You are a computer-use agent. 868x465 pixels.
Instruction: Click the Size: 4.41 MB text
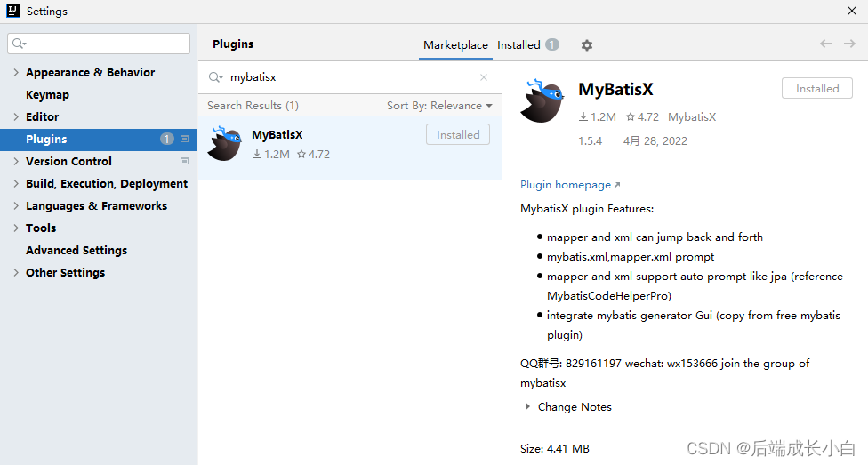[x=555, y=449]
